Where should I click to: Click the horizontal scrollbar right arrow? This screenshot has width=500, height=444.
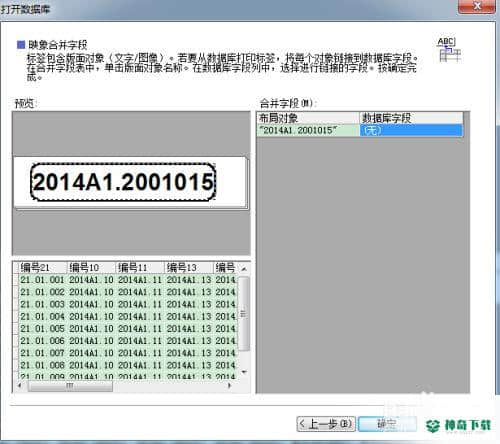pos(229,386)
